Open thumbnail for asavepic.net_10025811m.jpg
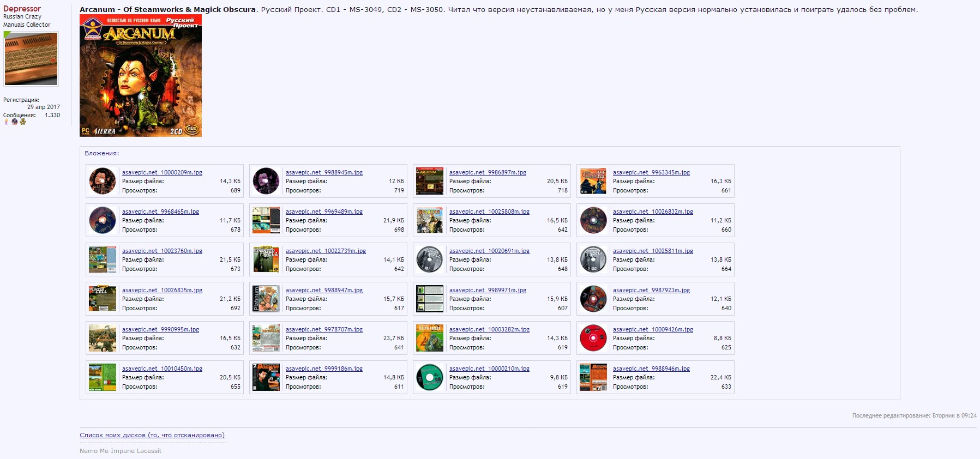 pyautogui.click(x=593, y=259)
